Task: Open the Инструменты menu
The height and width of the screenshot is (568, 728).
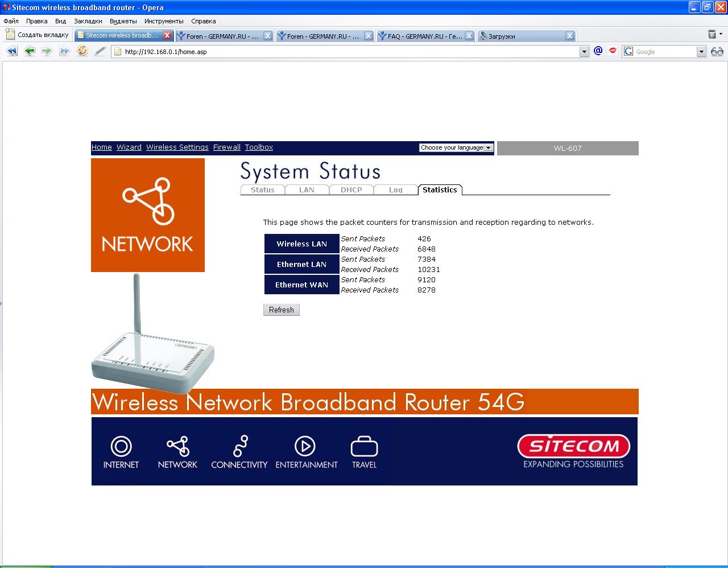Action: coord(164,21)
